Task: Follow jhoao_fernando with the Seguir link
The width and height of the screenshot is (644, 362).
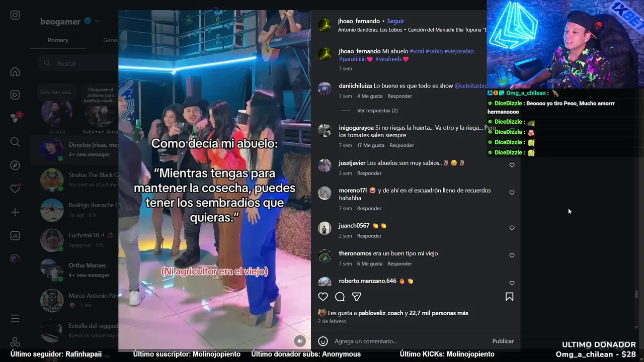Action: click(395, 21)
